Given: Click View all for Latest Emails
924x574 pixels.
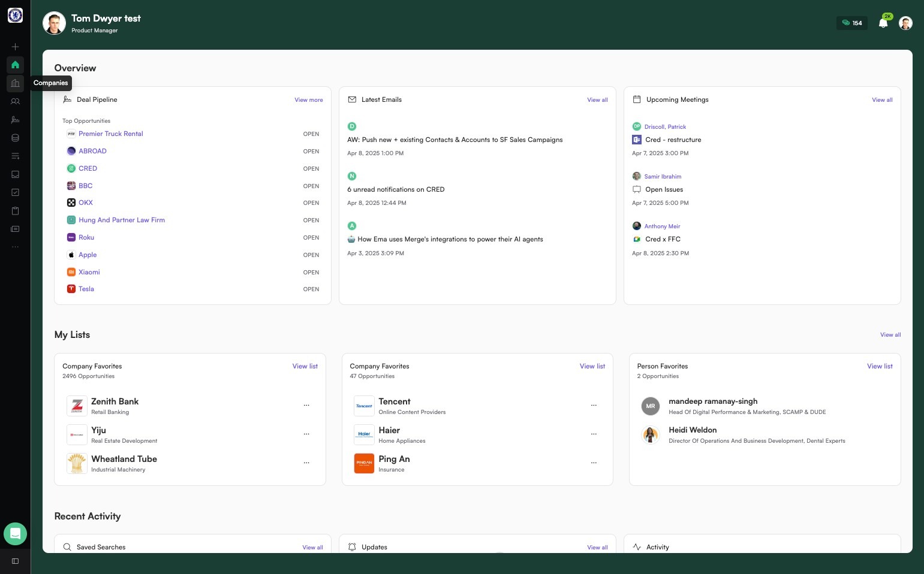Looking at the screenshot, I should (x=597, y=100).
